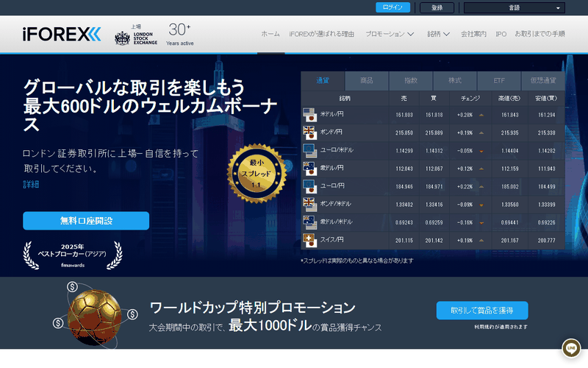This screenshot has height=368, width=588.
Task: Click the スイス/円 pair name
Action: 331,240
